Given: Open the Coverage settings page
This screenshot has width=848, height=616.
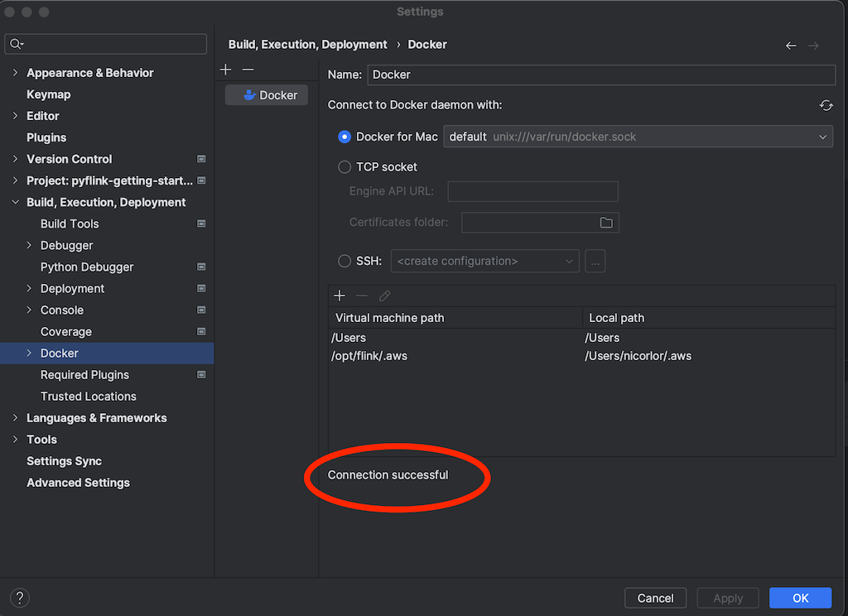Looking at the screenshot, I should tap(66, 331).
